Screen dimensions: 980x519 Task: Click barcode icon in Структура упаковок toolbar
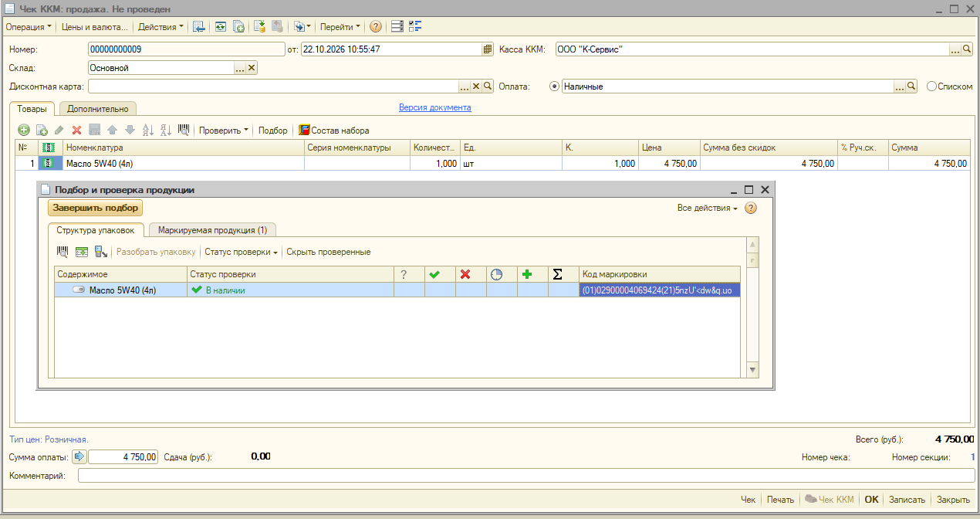click(x=63, y=252)
